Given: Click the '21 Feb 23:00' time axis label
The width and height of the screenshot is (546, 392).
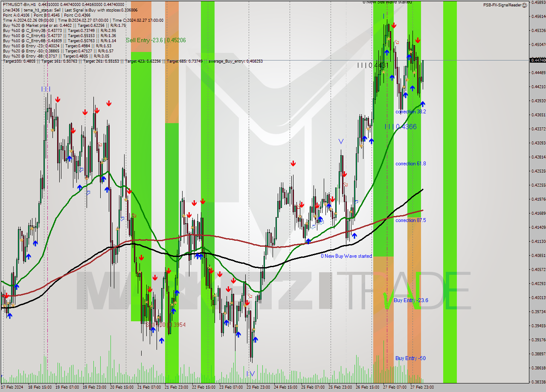Looking at the screenshot, I should [177, 387].
